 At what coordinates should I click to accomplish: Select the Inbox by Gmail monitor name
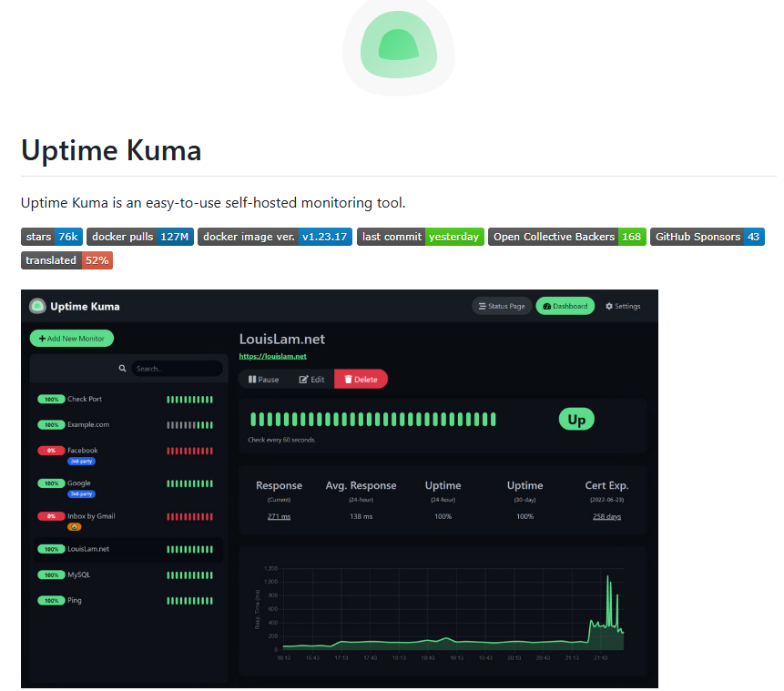(91, 516)
